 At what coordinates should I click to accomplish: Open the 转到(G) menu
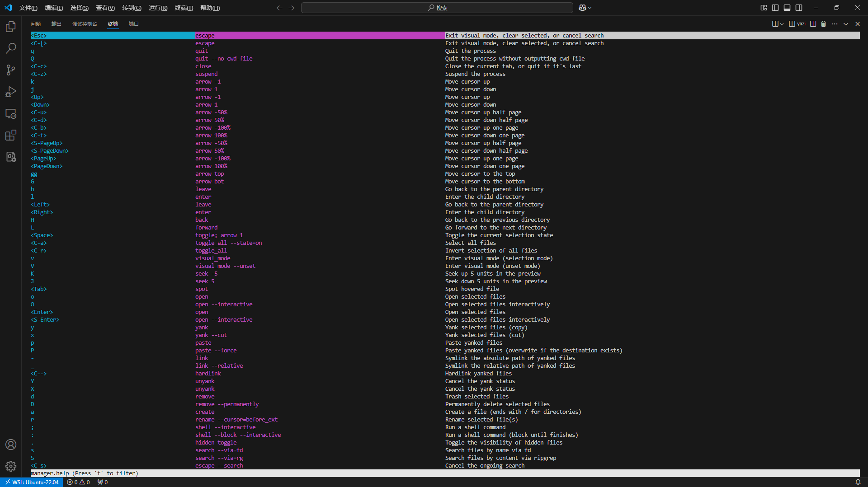click(132, 8)
